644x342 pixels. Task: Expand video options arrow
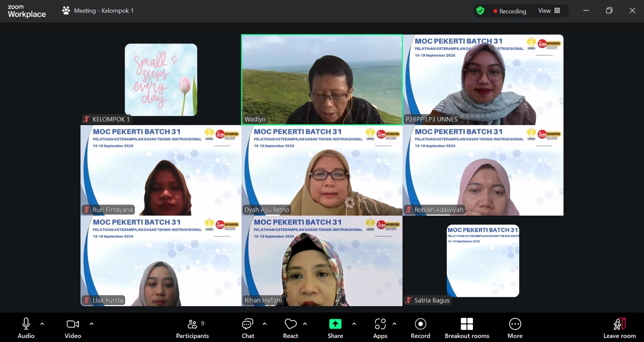91,323
